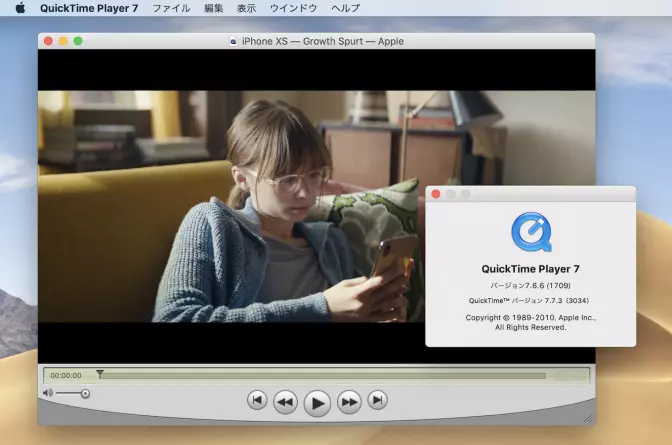Open the Apple menu
The image size is (672, 445).
(x=20, y=8)
